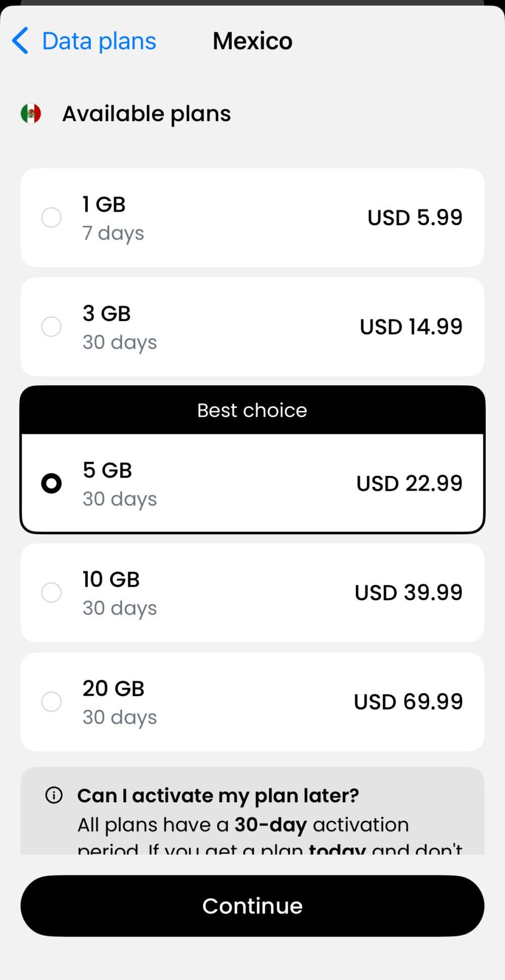Tap the back chevron arrow icon
The height and width of the screenshot is (980, 505).
click(x=20, y=41)
